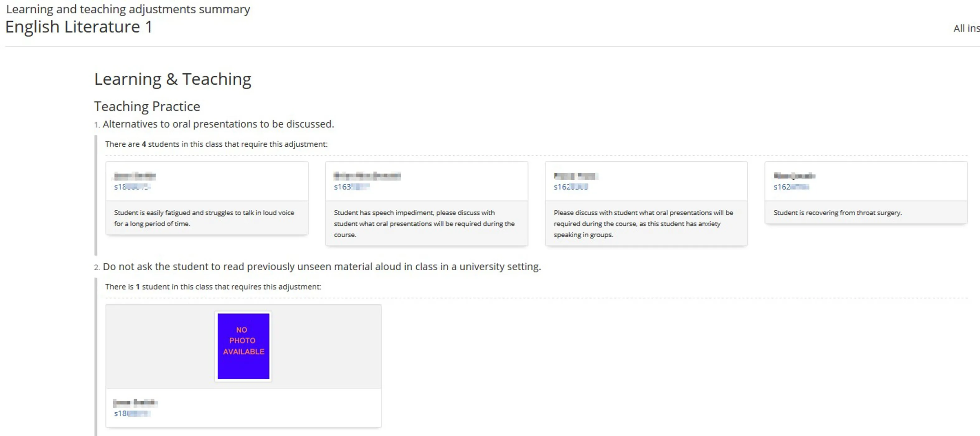Click the NO PHOTO AVAILABLE placeholder image
The height and width of the screenshot is (436, 980).
(x=243, y=346)
